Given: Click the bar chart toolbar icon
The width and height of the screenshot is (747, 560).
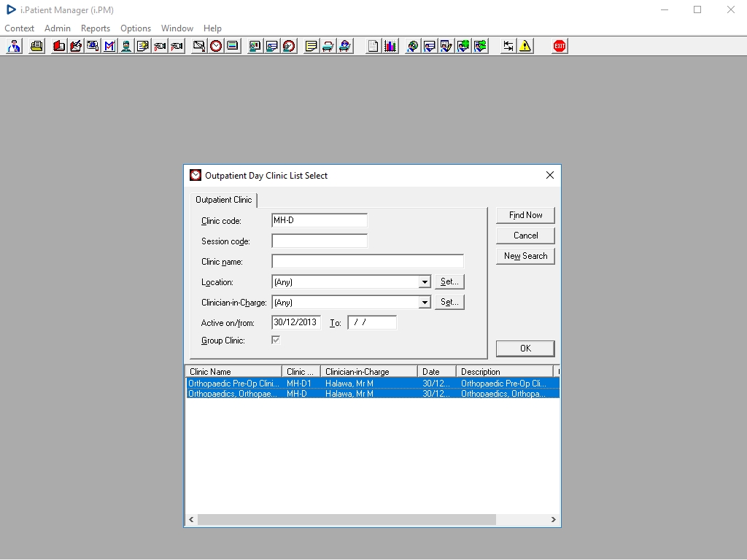Looking at the screenshot, I should coord(390,46).
